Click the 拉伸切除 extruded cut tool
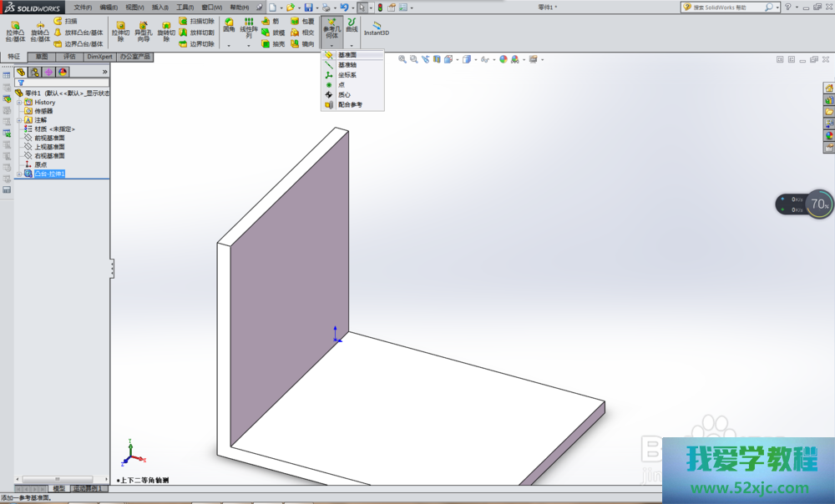 120,31
